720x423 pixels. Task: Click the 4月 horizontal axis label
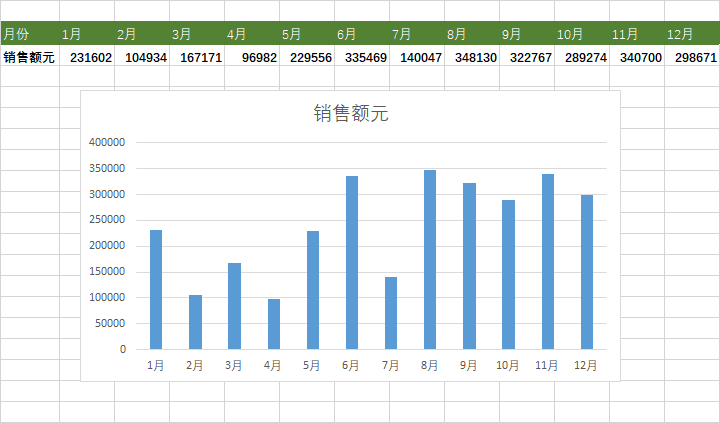tap(273, 366)
